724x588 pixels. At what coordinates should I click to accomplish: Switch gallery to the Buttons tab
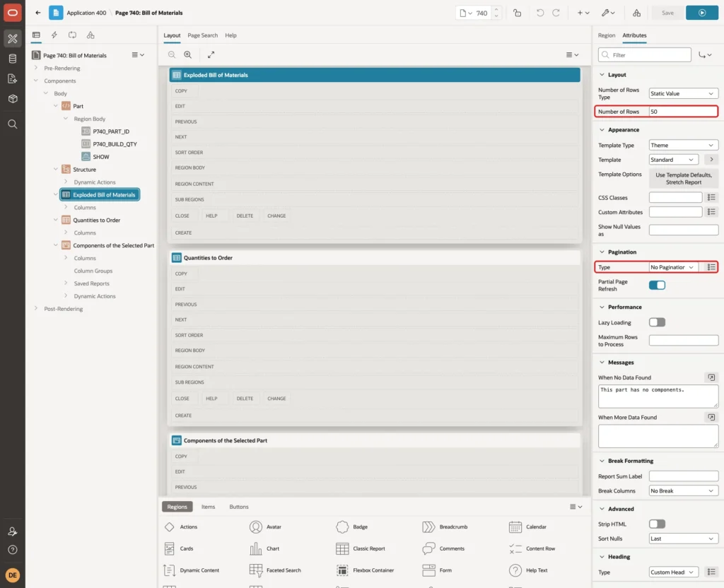pos(239,507)
